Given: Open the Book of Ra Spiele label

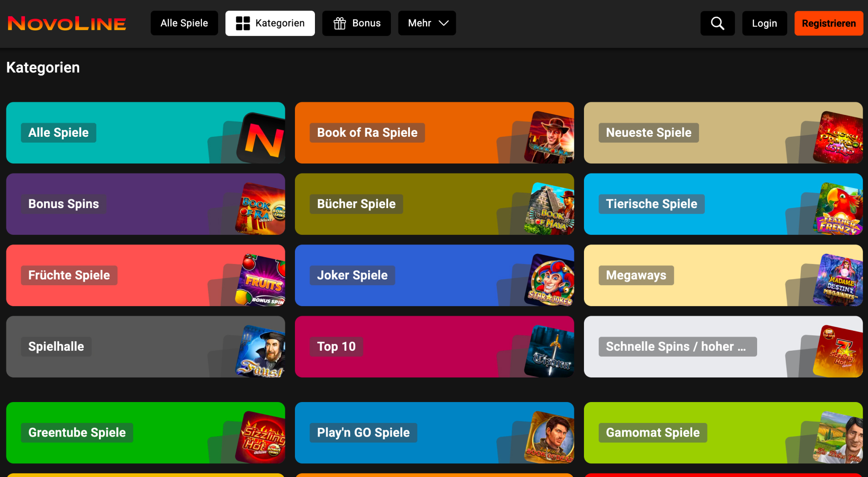Looking at the screenshot, I should tap(367, 133).
